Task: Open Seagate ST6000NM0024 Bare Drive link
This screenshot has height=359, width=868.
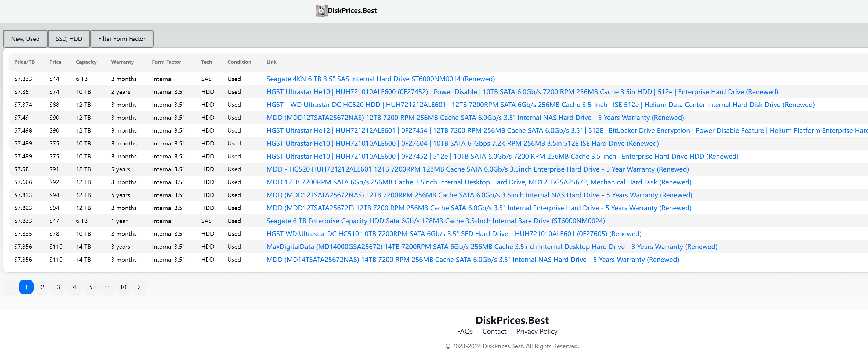Action: click(436, 221)
